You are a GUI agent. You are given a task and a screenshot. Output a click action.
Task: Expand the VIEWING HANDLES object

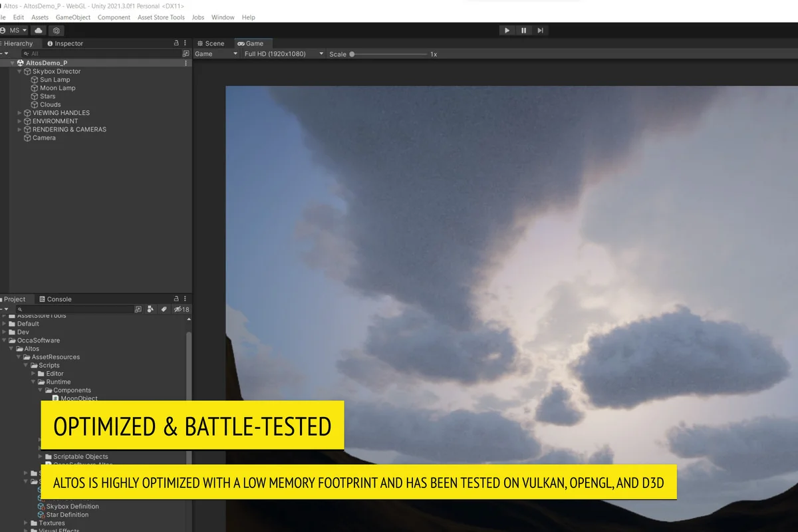(19, 113)
